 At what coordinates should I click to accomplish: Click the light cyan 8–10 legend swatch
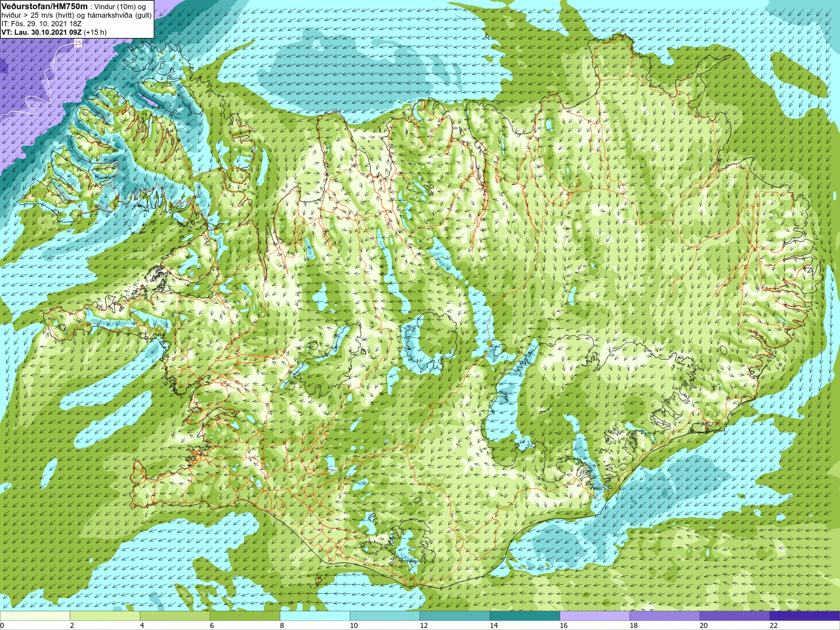[315, 616]
